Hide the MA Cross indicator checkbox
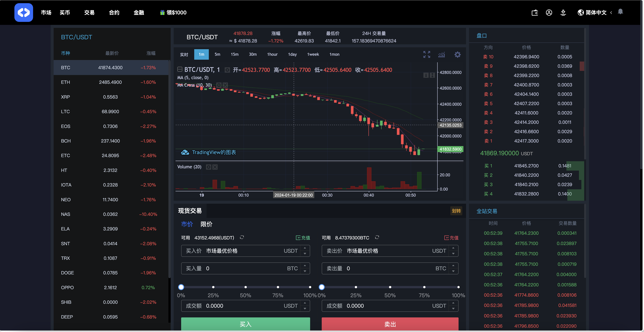644x332 pixels. 225,85
